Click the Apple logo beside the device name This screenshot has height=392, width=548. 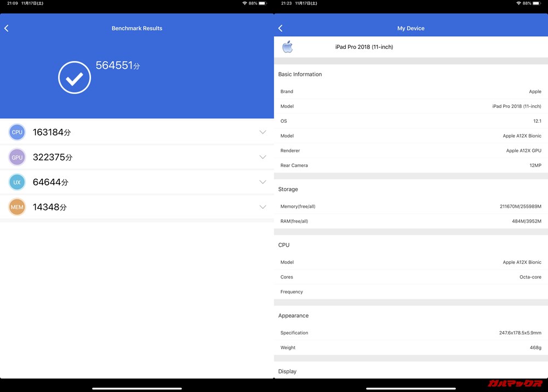(288, 47)
